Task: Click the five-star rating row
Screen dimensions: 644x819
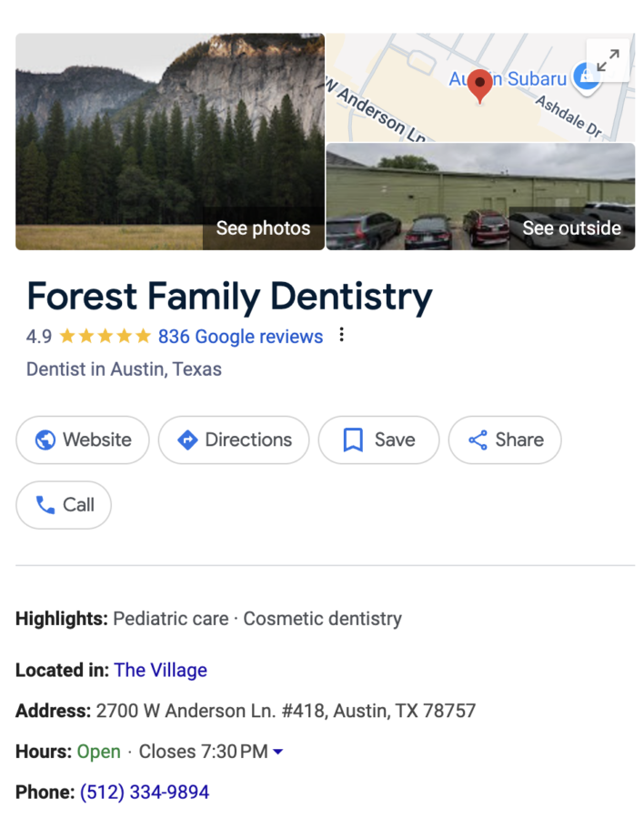Action: pos(105,337)
